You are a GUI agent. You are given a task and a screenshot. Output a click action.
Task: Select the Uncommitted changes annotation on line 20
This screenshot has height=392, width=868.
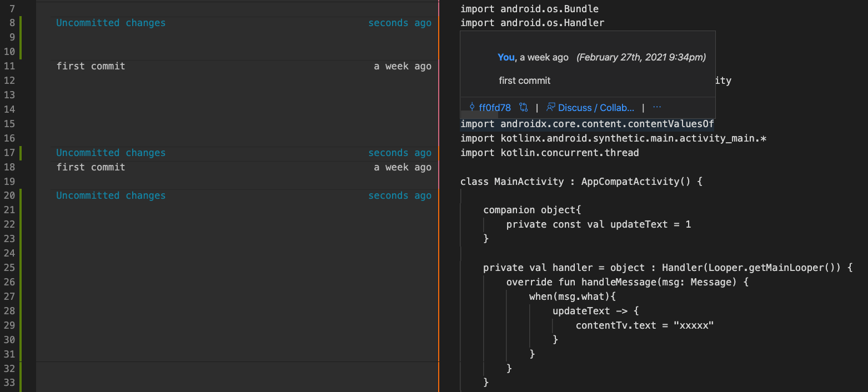(x=111, y=195)
